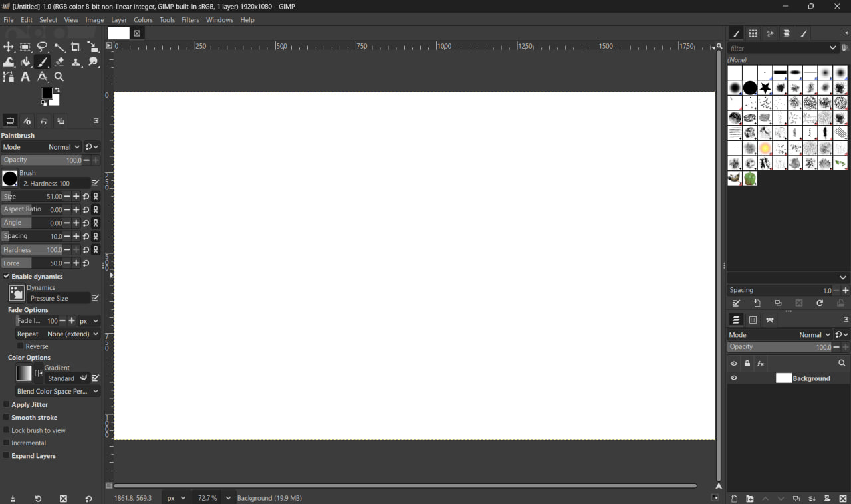Viewport: 851px width, 504px height.
Task: Choose the Bucket Fill tool
Action: click(25, 62)
